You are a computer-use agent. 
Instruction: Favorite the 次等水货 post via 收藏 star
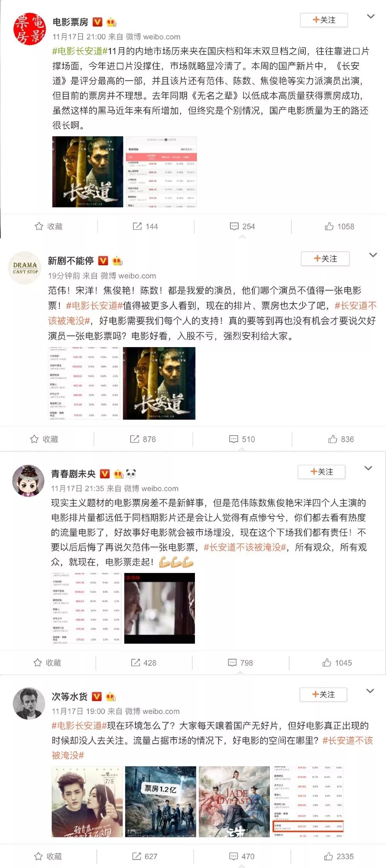(x=48, y=856)
